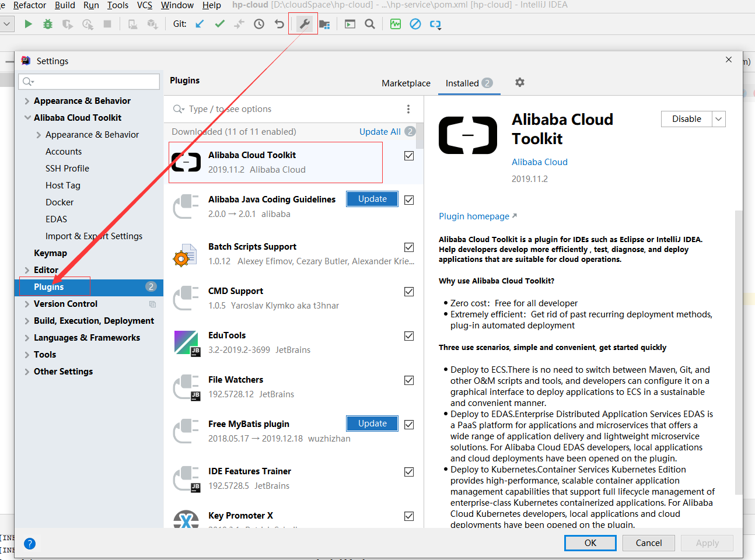755x560 pixels.
Task: Click the Alibaba Cloud Toolkit list icon
Action: tap(187, 162)
